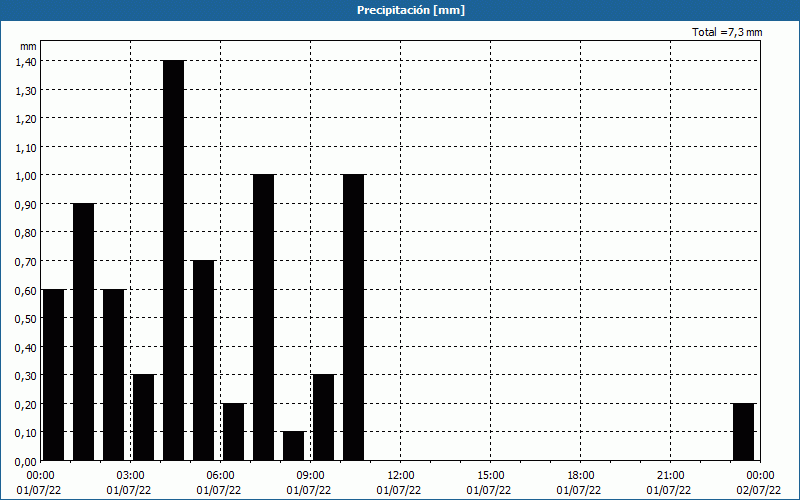
Task: Select the 0,50 y-axis label
Action: coord(26,319)
